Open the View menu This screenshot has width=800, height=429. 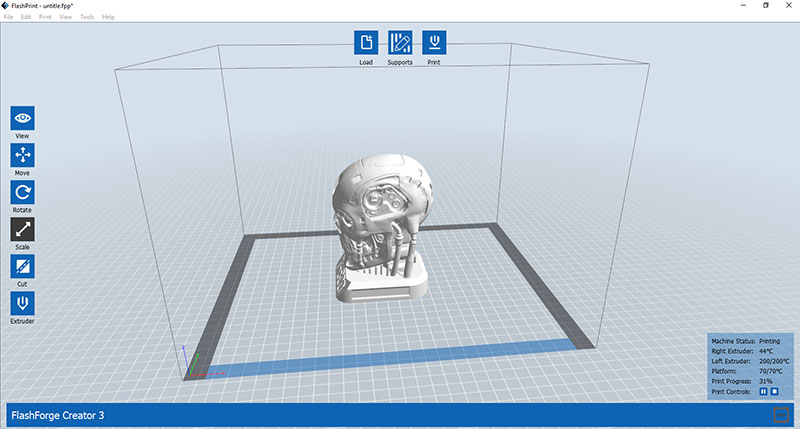tap(66, 17)
